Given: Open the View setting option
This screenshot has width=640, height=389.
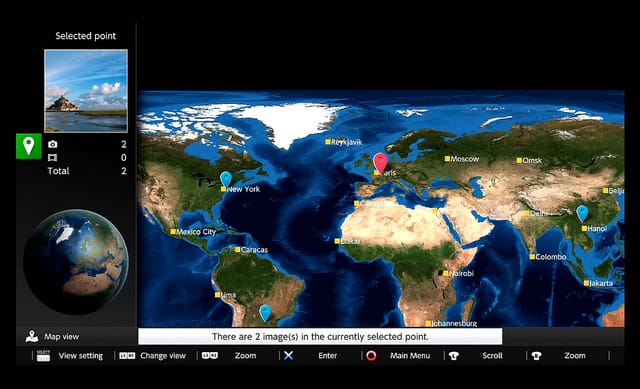Looking at the screenshot, I should [80, 356].
